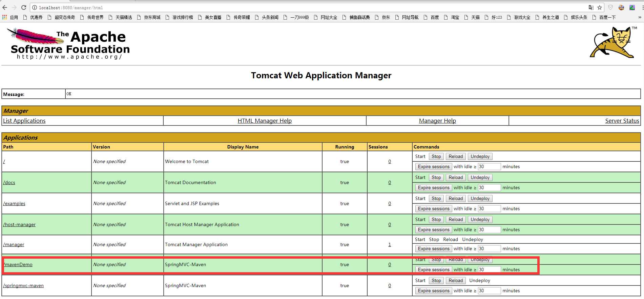Open the 应用 apps grid icon
Screen dimensions: 644x299
10,17
